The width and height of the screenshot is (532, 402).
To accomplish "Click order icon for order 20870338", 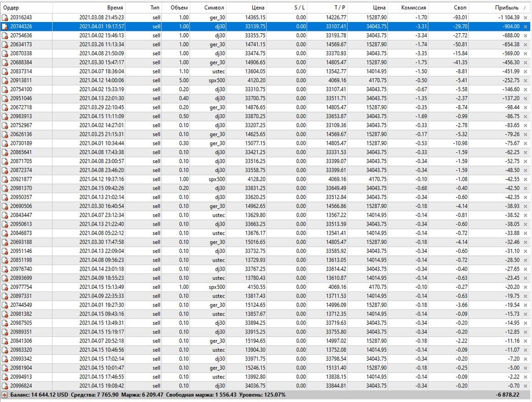I will click(x=5, y=54).
